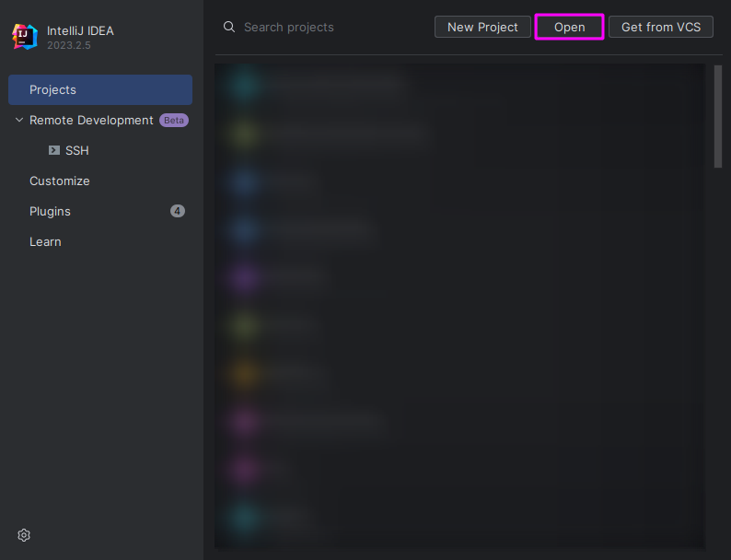
Task: Switch to the Customize section
Action: coord(60,181)
